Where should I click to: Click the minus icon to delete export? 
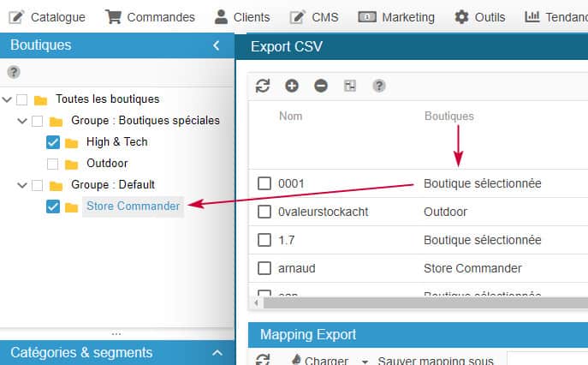click(x=321, y=86)
